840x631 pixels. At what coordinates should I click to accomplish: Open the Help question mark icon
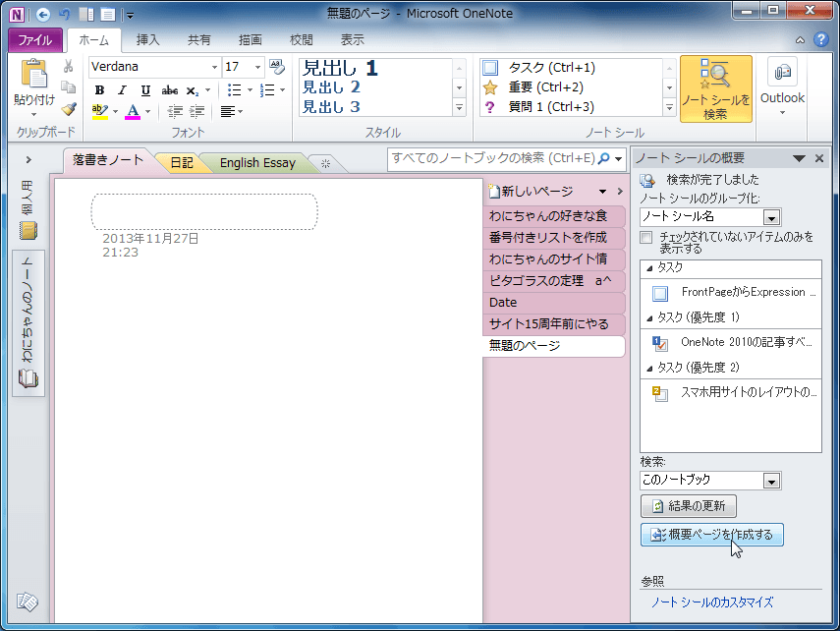820,39
